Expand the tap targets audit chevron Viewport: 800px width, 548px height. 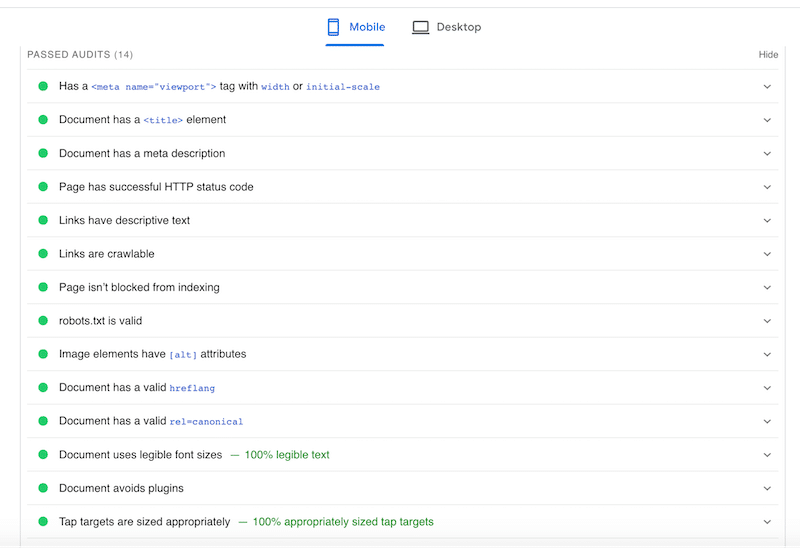tap(767, 522)
